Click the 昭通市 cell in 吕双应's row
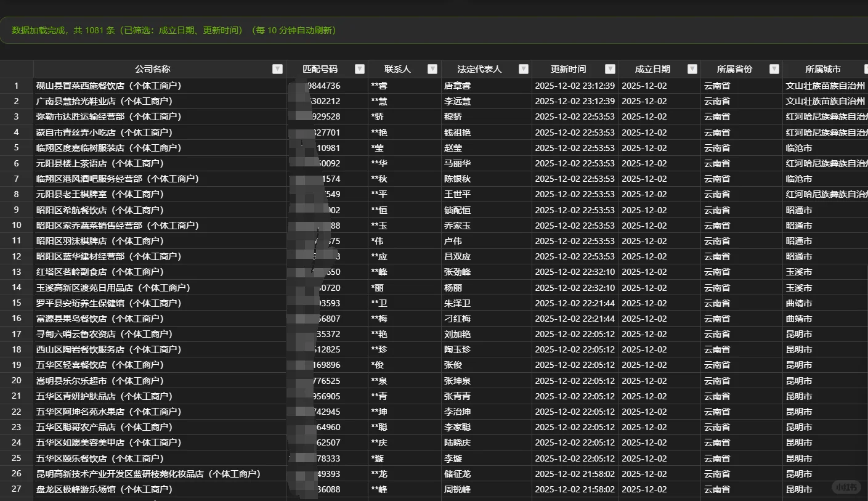868x501 pixels. tap(799, 256)
